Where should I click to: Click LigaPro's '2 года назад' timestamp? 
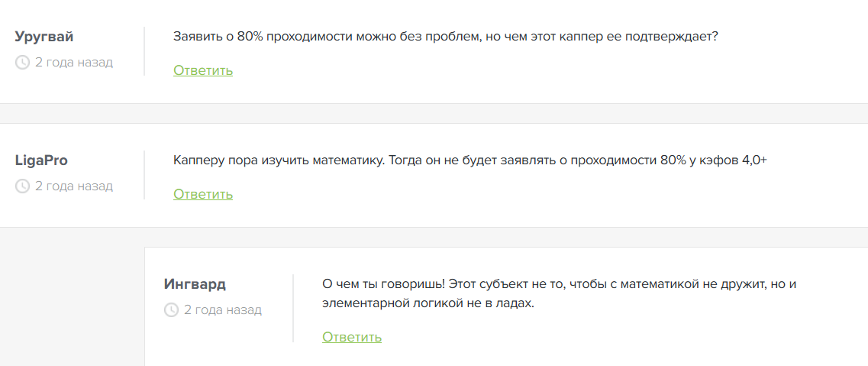[73, 186]
